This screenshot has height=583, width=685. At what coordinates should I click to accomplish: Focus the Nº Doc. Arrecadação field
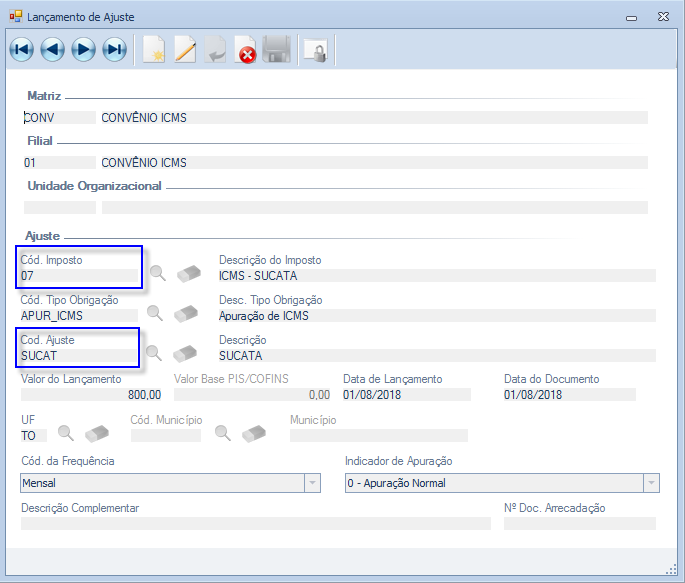580,523
